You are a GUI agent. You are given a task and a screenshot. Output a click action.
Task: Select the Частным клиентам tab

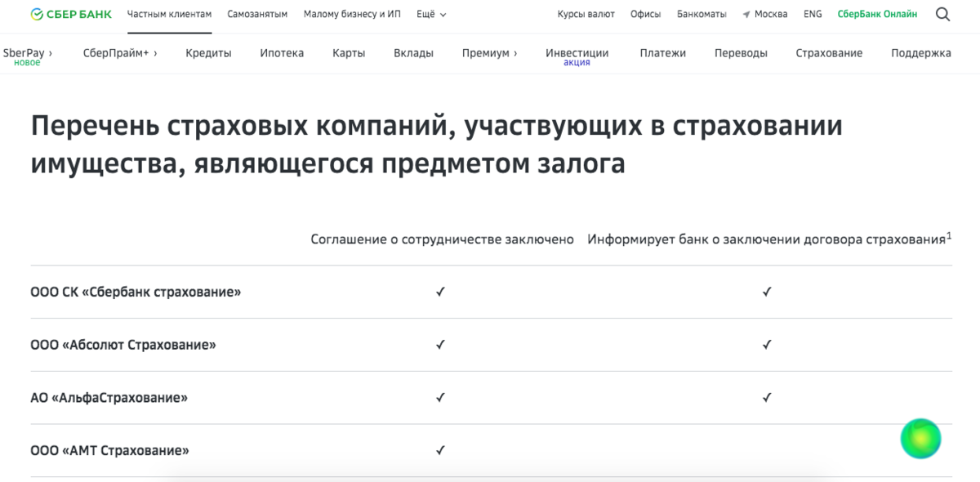click(x=169, y=14)
